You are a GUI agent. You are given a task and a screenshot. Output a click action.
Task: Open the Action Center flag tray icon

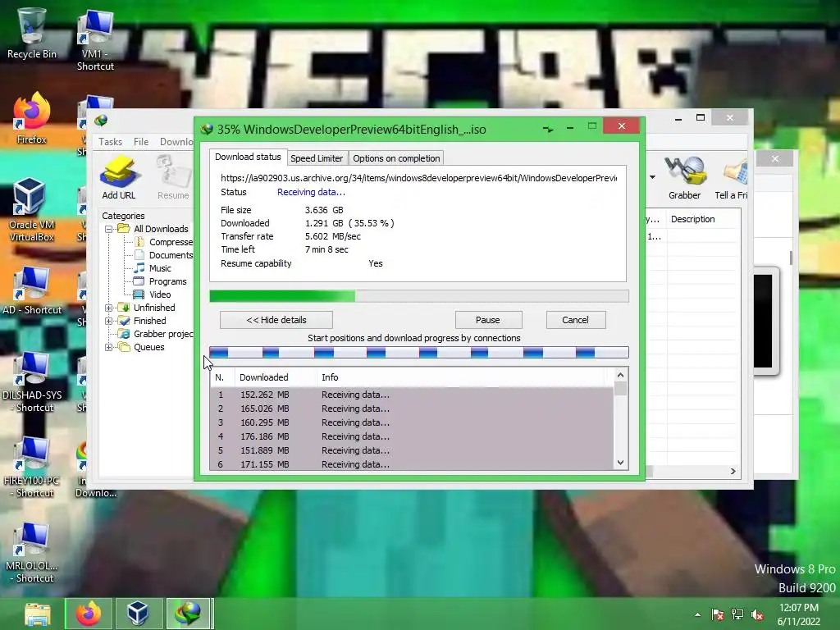717,614
